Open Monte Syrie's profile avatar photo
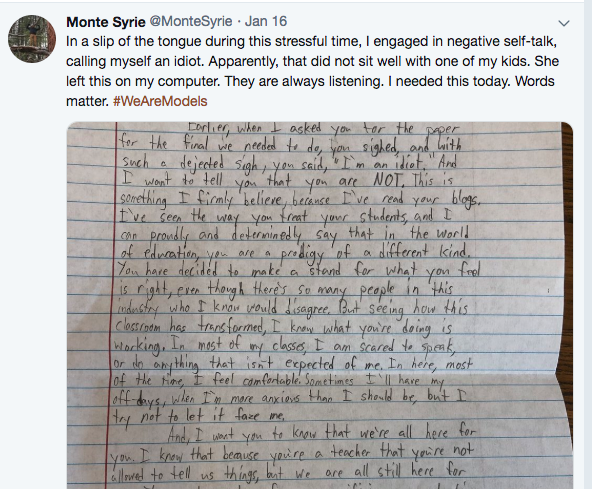This screenshot has width=592, height=489. (x=32, y=39)
